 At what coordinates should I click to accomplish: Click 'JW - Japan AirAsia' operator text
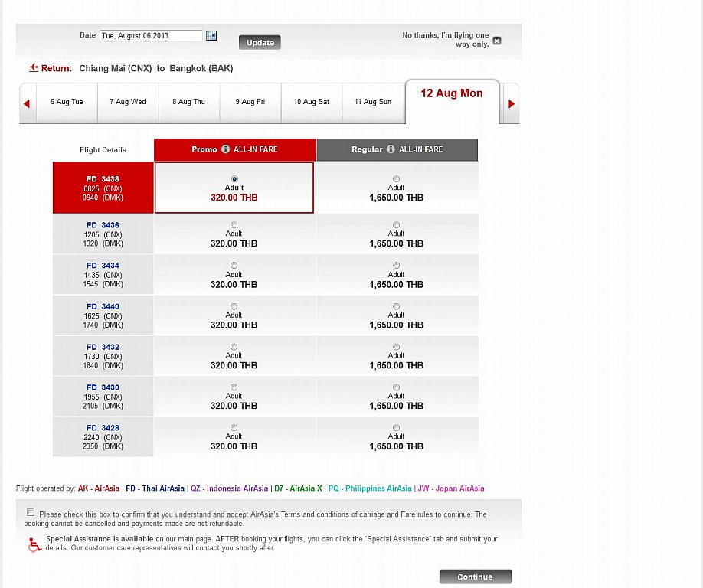451,488
